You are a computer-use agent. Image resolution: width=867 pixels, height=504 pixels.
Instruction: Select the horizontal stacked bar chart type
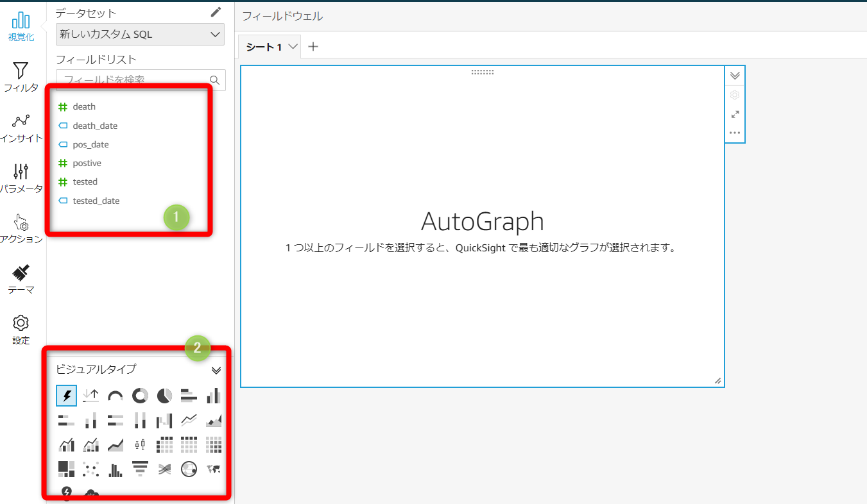coord(67,421)
